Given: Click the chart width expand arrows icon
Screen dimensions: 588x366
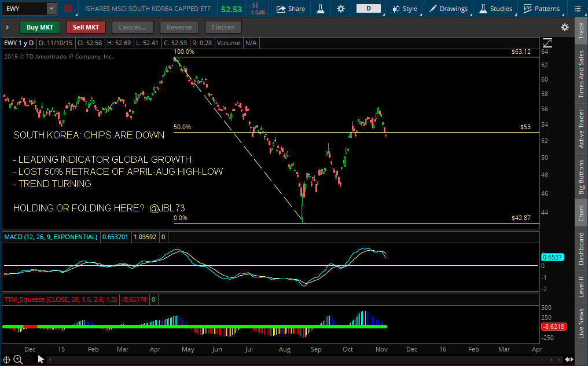Looking at the screenshot, I should pos(569,359).
